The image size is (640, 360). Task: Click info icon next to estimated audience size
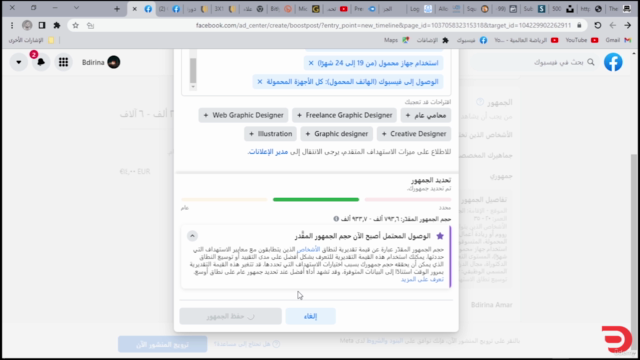(336, 219)
